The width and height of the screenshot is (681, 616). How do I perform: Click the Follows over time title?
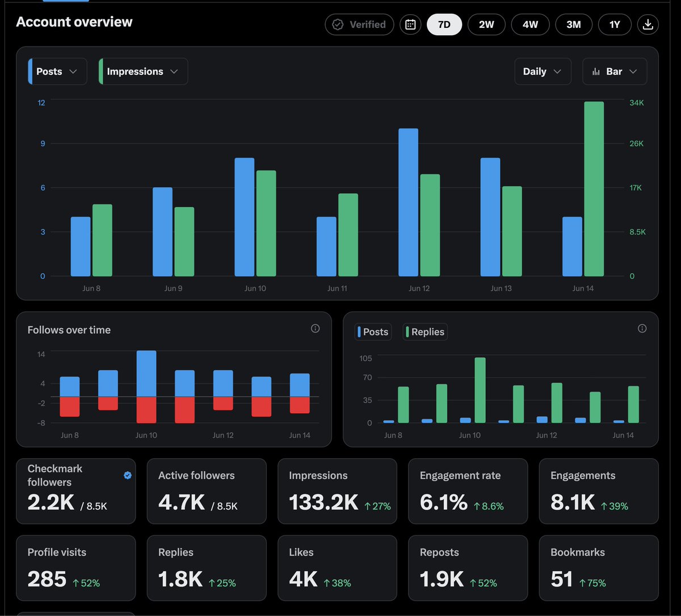[69, 330]
